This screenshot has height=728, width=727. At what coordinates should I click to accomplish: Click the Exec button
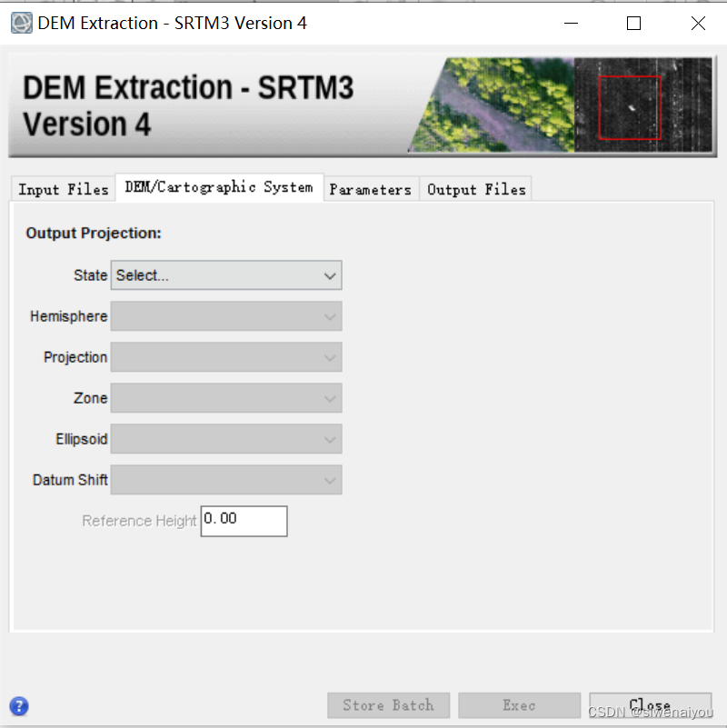click(x=519, y=705)
